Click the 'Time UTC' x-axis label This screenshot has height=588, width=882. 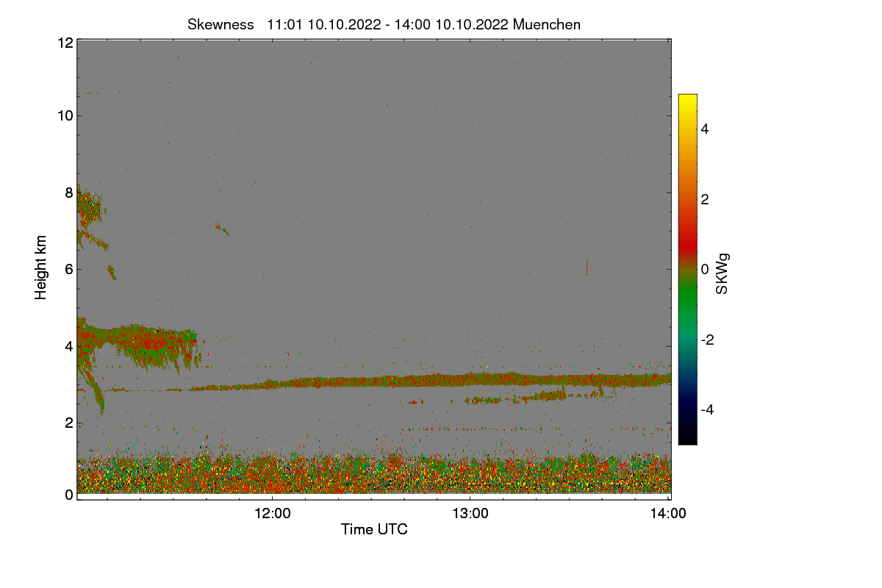[x=374, y=529]
